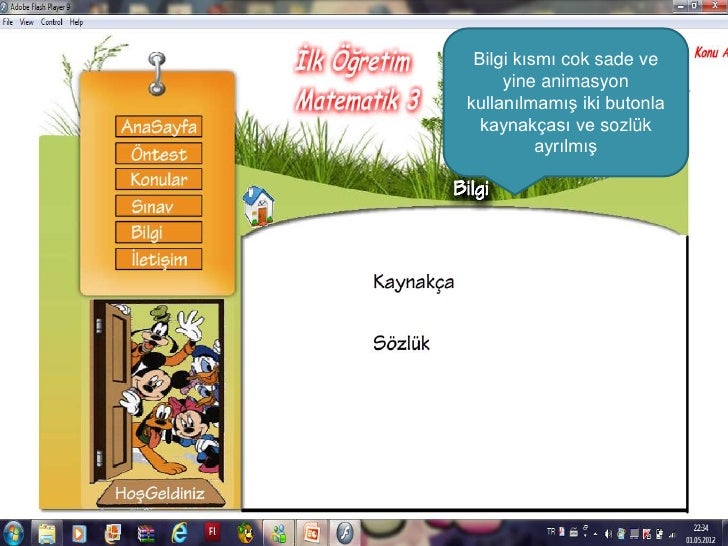Open the Help menu
Viewport: 728px width, 546px height.
click(x=76, y=22)
